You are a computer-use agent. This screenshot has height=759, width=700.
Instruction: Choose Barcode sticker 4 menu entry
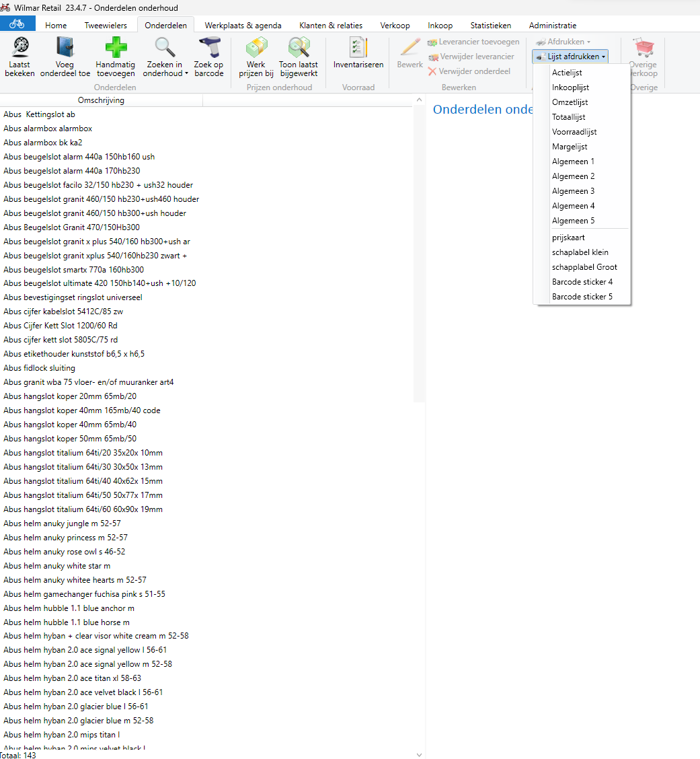582,282
